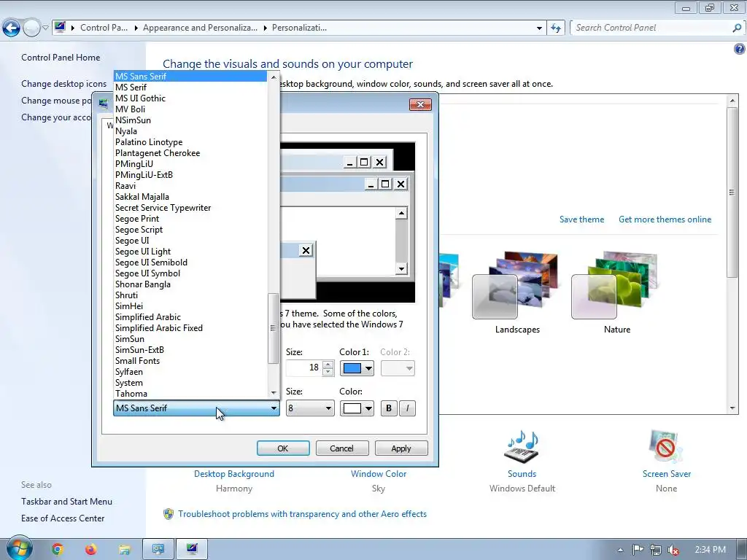Image resolution: width=747 pixels, height=560 pixels.
Task: Toggle the Italic font button
Action: pos(407,408)
